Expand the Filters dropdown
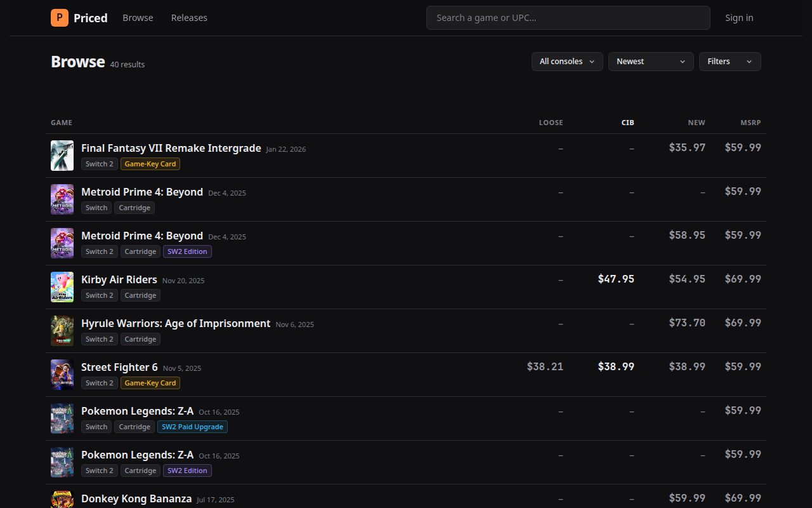 click(730, 62)
